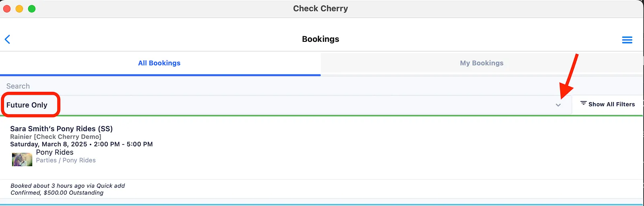Click the Saturday, March 8, 2025 date line
The image size is (644, 206).
[81, 144]
